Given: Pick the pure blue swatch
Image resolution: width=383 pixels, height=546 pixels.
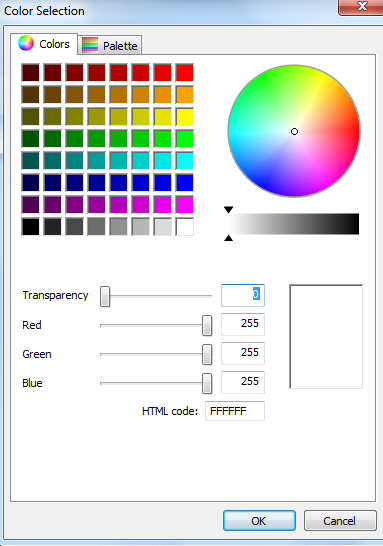Looking at the screenshot, I should (x=184, y=182).
